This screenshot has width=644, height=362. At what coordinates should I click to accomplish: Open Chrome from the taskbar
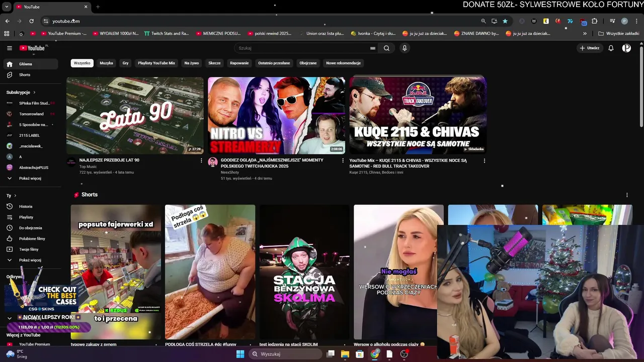pos(375,354)
